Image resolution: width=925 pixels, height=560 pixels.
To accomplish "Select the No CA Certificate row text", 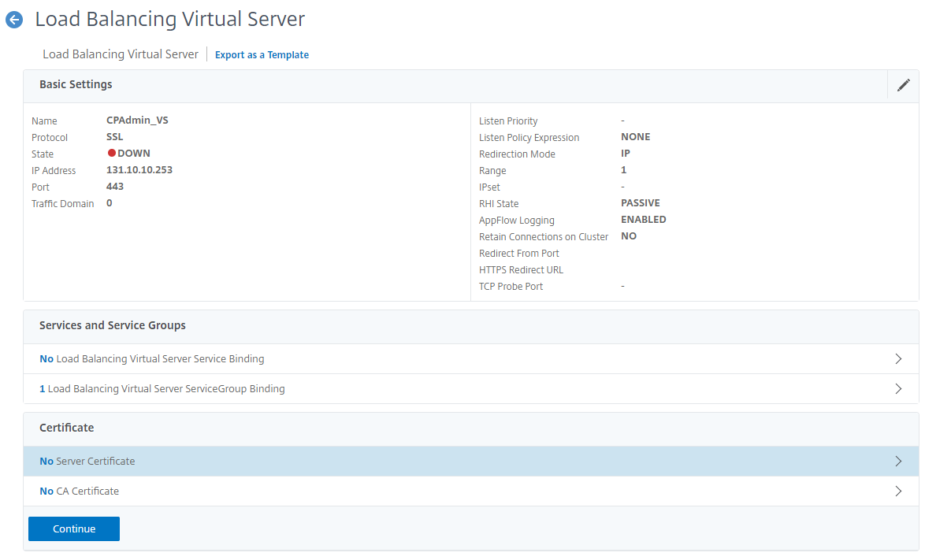I will pos(80,491).
